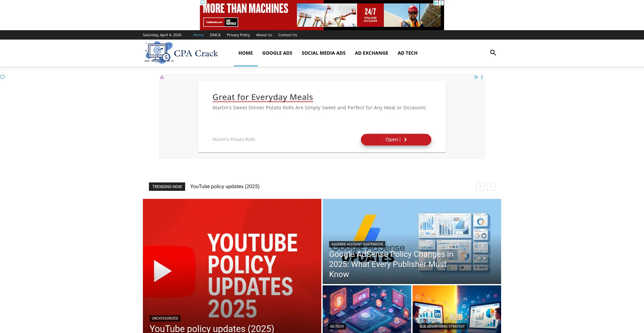The width and height of the screenshot is (644, 333).
Task: Open the Contact Us link
Action: [x=287, y=35]
